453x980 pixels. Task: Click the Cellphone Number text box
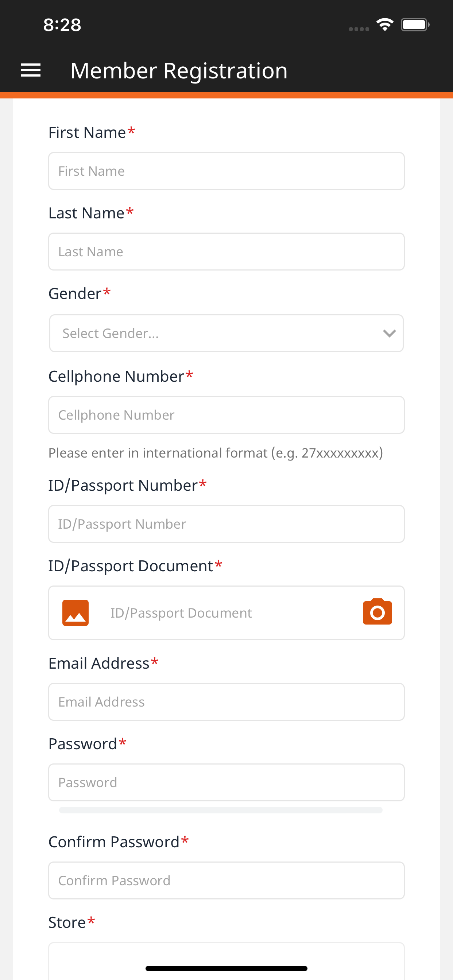point(226,415)
